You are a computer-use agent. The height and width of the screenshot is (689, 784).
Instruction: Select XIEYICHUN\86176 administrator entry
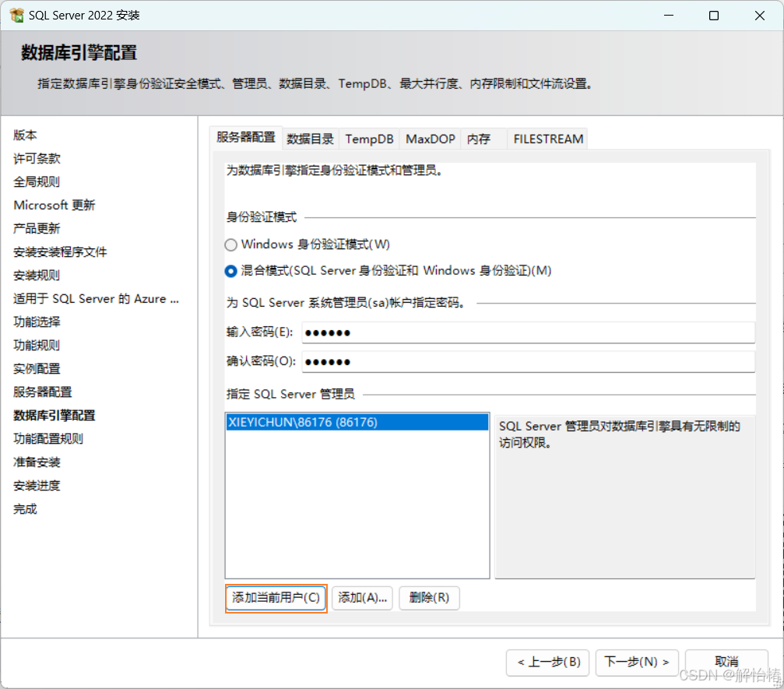click(x=357, y=422)
